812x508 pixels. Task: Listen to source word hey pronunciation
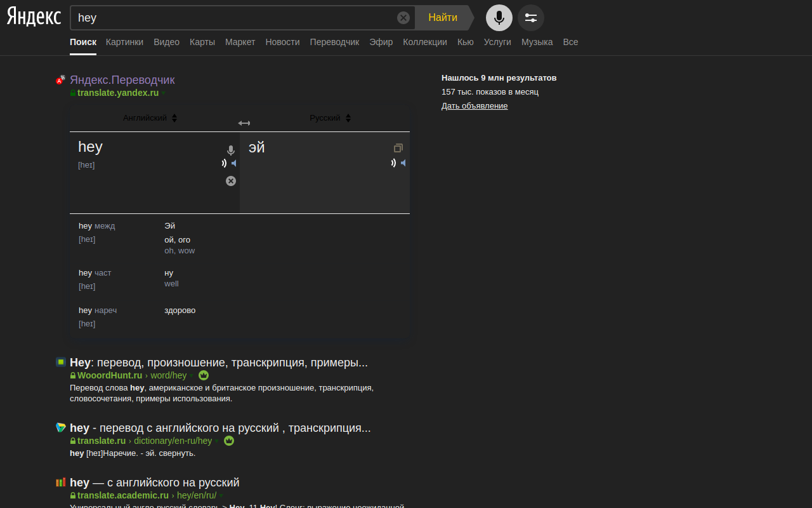tap(230, 163)
